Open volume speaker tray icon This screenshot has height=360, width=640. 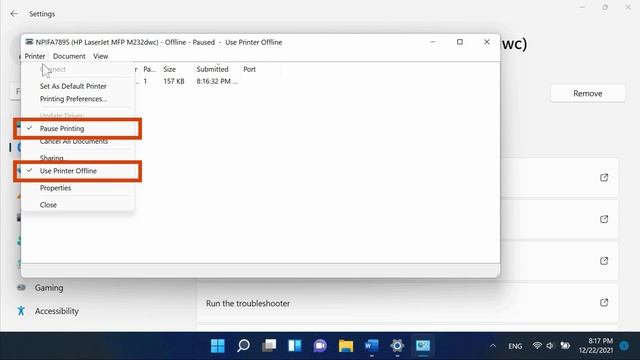coord(550,346)
